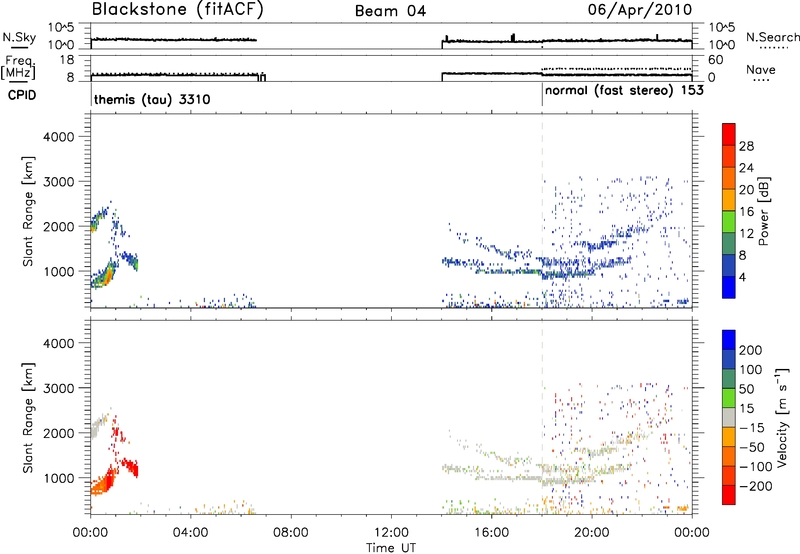Click the 'Blackstone (fitACF)' title text
The height and width of the screenshot is (554, 800).
tap(178, 10)
